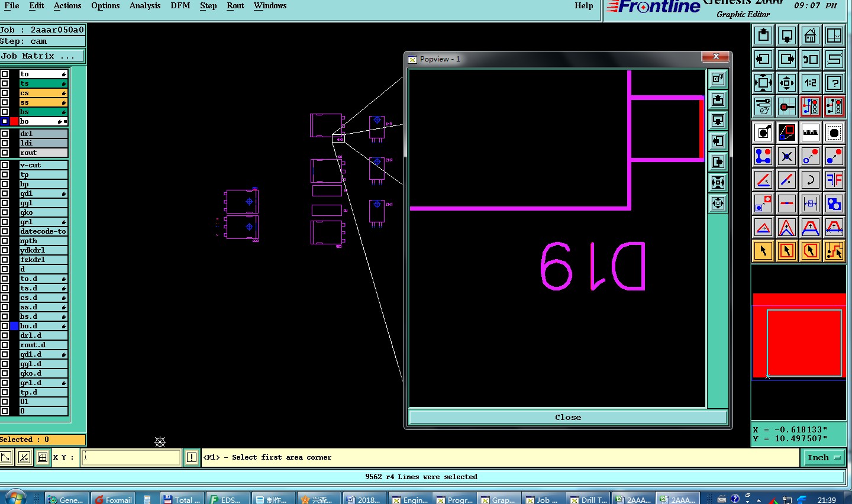Click the Popview pan left icon
The width and height of the screenshot is (852, 504).
(x=718, y=141)
